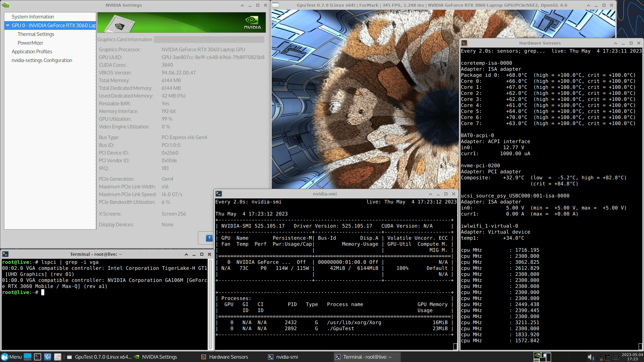This screenshot has width=644, height=362.
Task: Click the GPU Utilization value 99 %
Action: pos(167,119)
